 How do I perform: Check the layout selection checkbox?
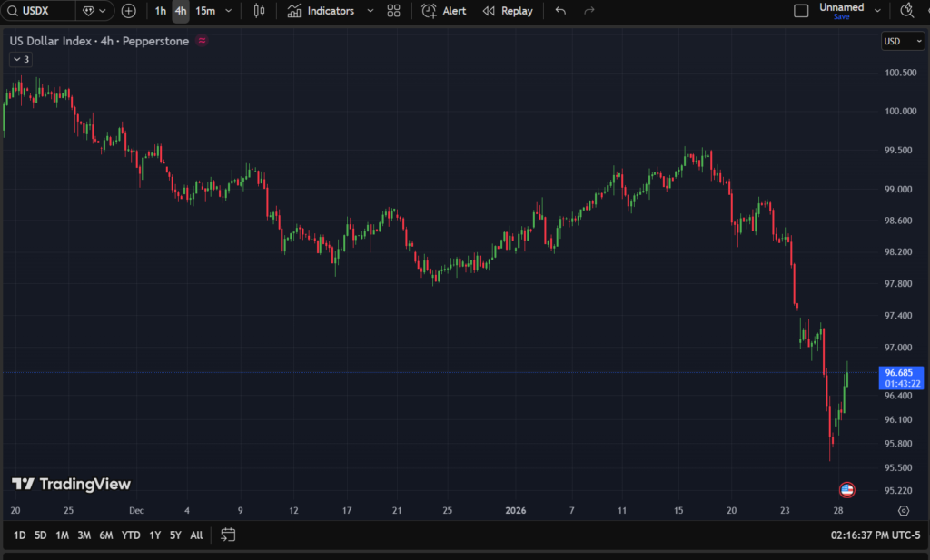point(801,10)
